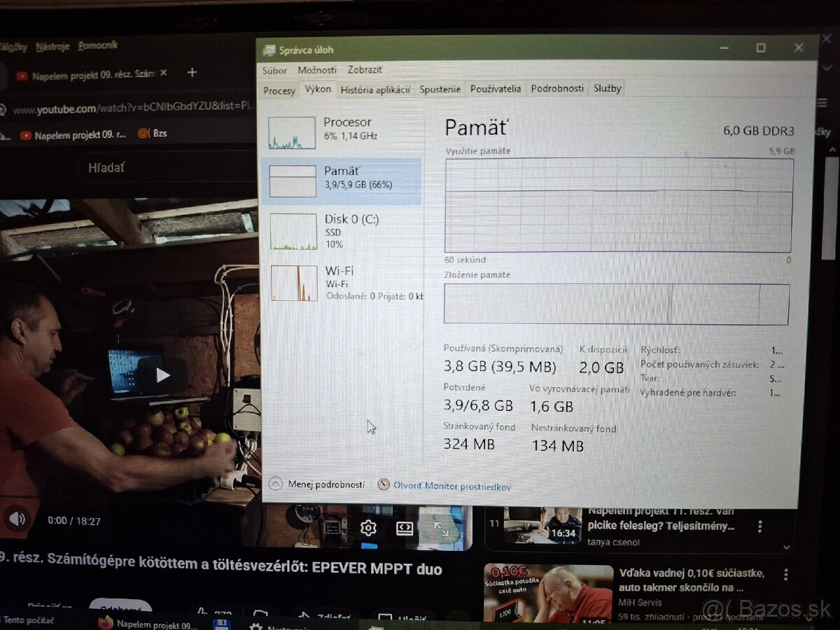Screen dimensions: 840x630
Task: Enter YouTube fullscreen mode
Action: (x=441, y=529)
